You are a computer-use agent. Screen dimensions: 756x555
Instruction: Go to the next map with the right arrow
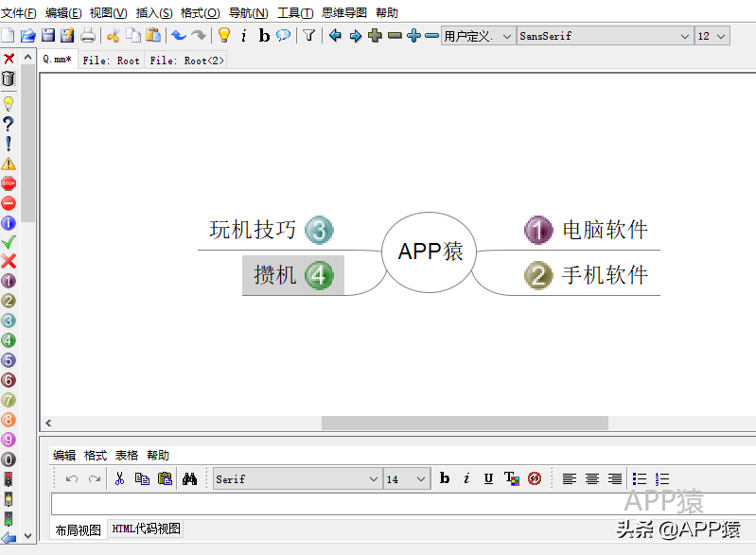tap(355, 36)
